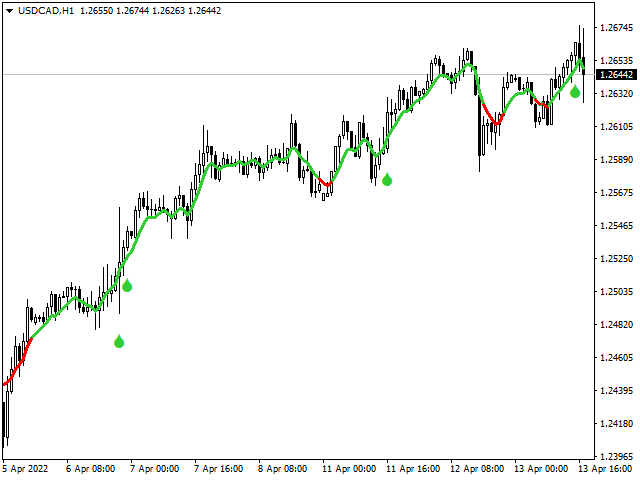Click the short red segment near 13 Apr 00:00
The width and height of the screenshot is (640, 480).
pyautogui.click(x=542, y=103)
